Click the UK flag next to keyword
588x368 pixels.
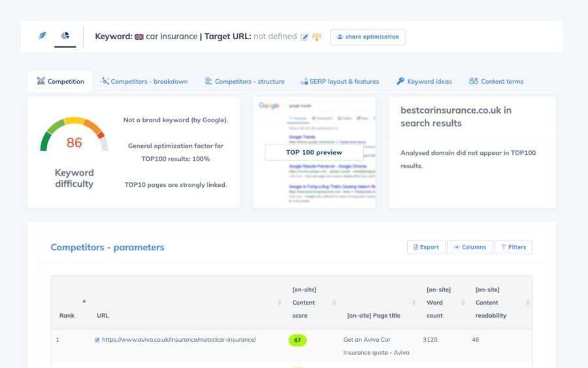tap(139, 37)
